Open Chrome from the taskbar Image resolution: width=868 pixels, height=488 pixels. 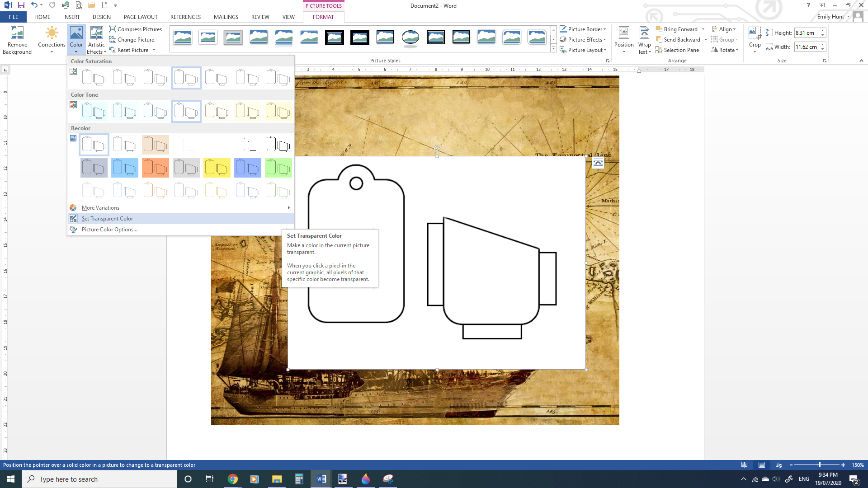[x=232, y=479]
